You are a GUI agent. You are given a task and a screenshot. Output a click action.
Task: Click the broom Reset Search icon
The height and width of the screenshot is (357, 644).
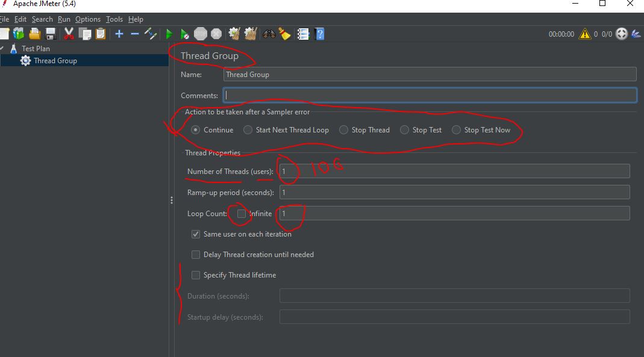click(284, 34)
